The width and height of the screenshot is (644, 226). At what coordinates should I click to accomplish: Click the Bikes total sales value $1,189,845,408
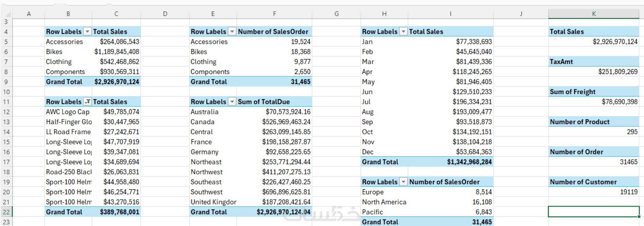[117, 52]
